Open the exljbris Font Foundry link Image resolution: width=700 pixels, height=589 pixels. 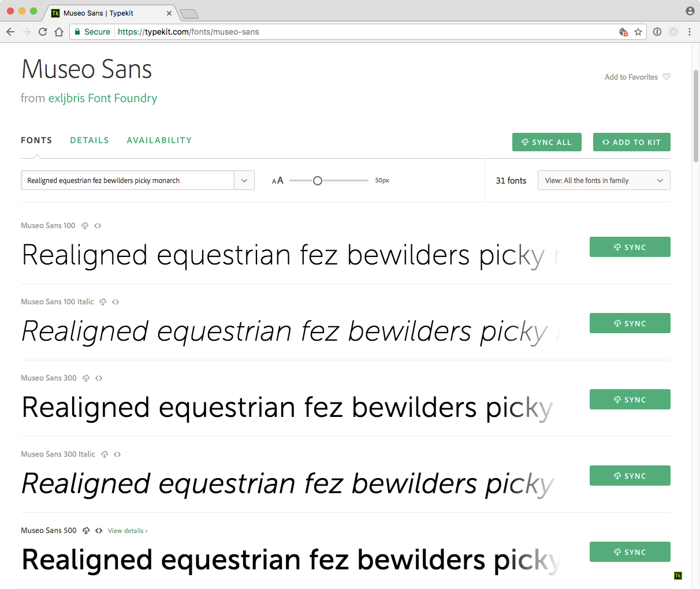pyautogui.click(x=103, y=98)
